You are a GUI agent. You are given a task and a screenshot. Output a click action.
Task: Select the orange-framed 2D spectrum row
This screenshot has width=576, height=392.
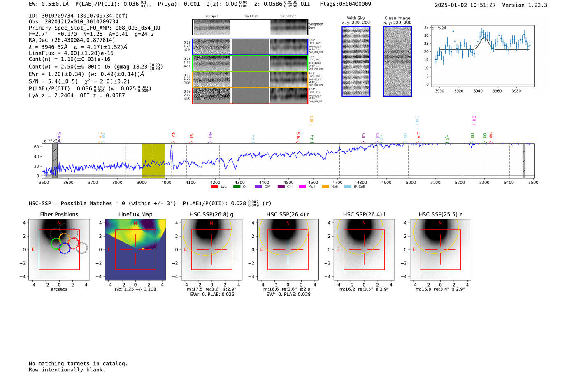(x=250, y=79)
